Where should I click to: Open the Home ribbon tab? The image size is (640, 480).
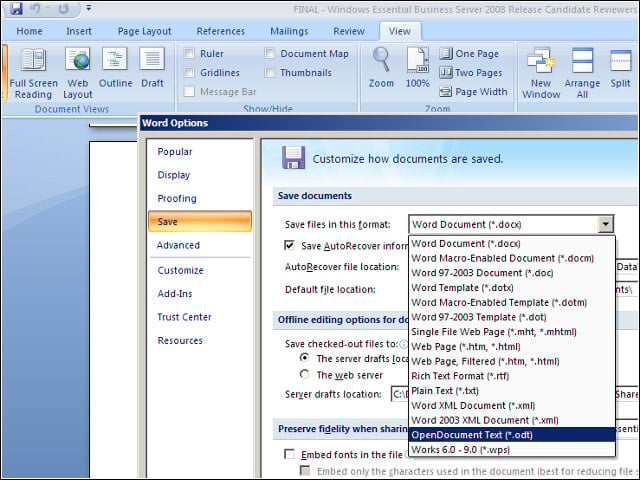[x=29, y=31]
